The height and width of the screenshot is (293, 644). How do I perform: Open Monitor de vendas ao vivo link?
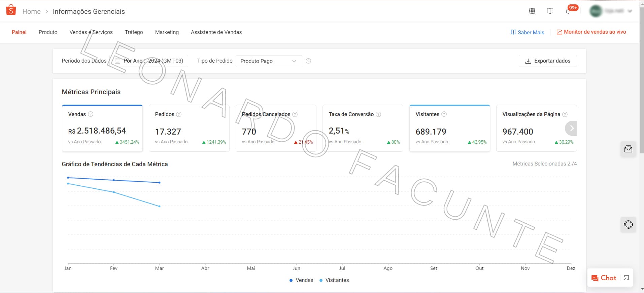pyautogui.click(x=591, y=32)
